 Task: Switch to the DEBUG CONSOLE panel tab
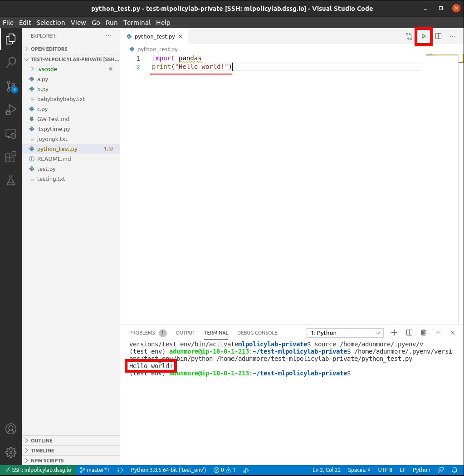pyautogui.click(x=257, y=333)
